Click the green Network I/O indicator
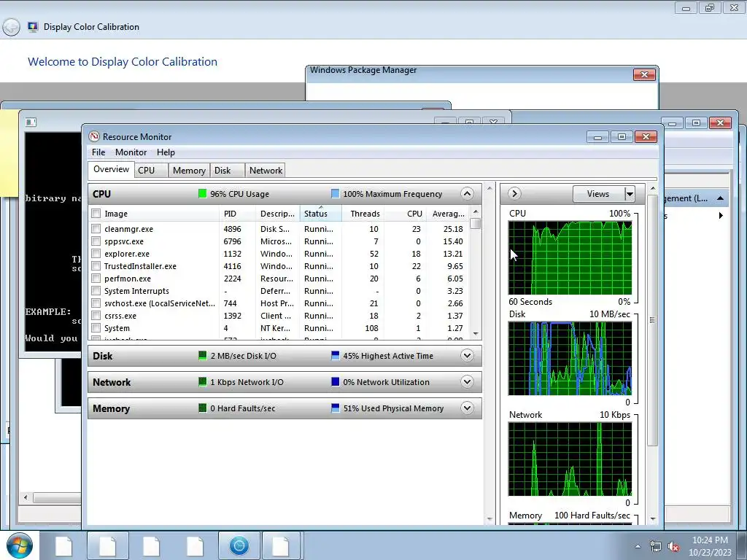The image size is (747, 560). coord(203,381)
